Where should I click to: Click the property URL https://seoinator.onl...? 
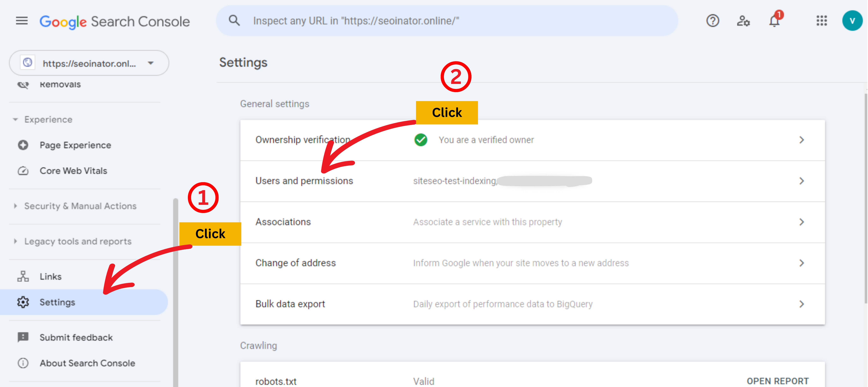89,63
